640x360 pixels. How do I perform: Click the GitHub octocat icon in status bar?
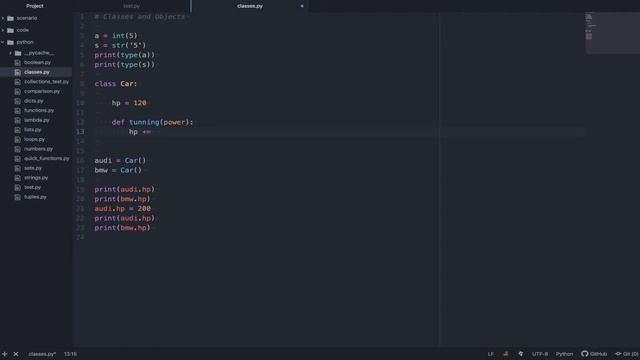(584, 354)
